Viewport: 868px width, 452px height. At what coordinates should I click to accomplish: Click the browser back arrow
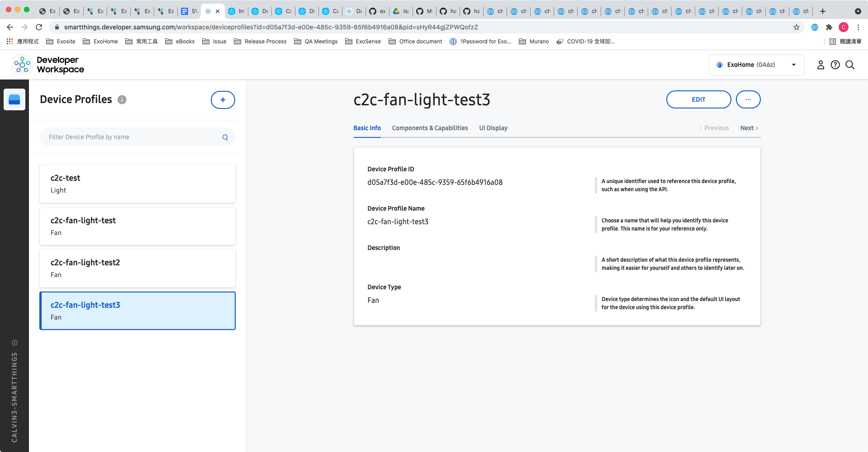10,27
